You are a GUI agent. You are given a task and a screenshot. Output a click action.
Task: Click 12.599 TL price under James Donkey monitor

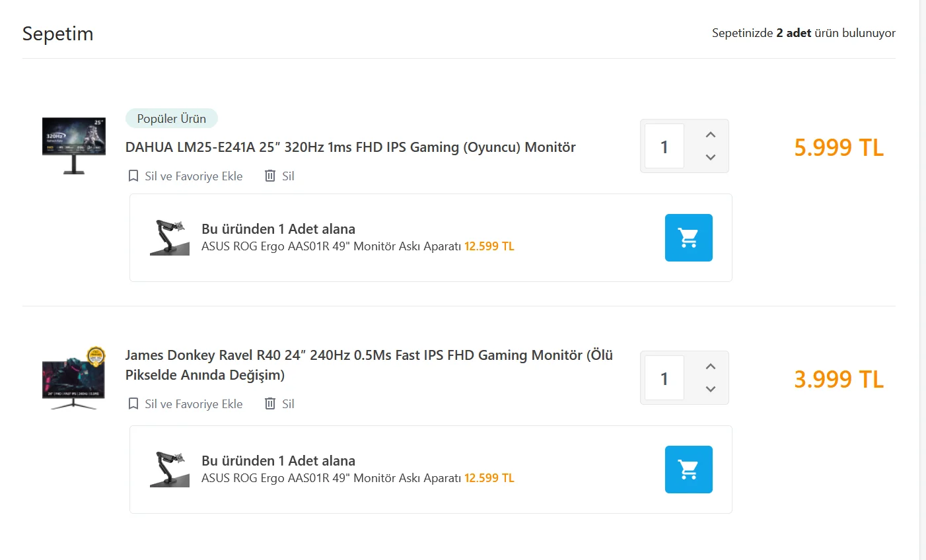(489, 478)
